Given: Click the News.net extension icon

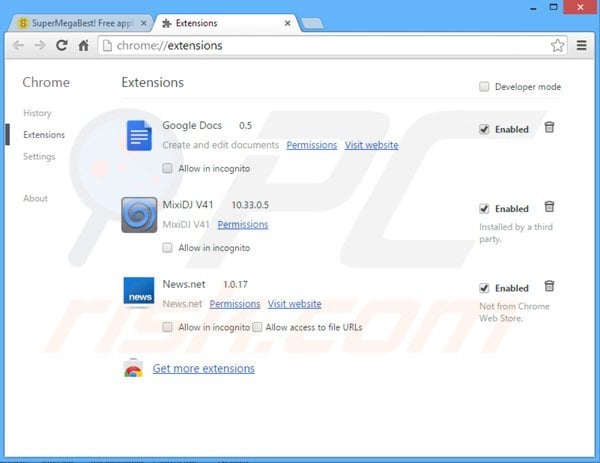Looking at the screenshot, I should click(x=139, y=292).
